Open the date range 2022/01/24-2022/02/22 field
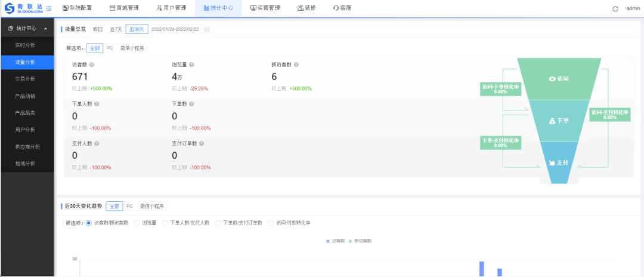 (x=175, y=29)
